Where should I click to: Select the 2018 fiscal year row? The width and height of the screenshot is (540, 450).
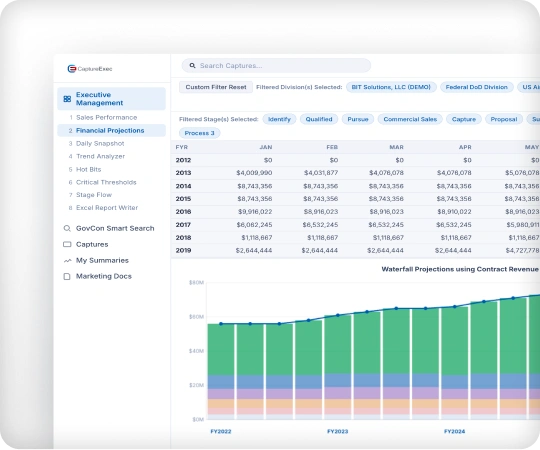pos(355,238)
